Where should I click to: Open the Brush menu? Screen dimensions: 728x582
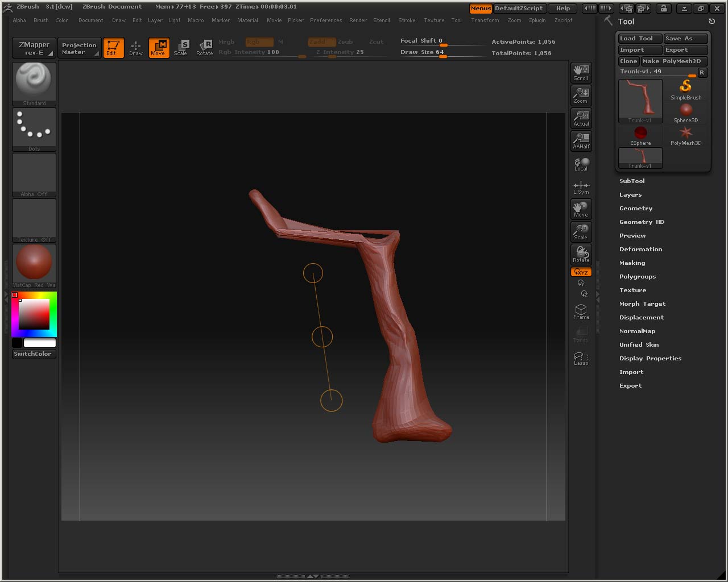coord(41,20)
